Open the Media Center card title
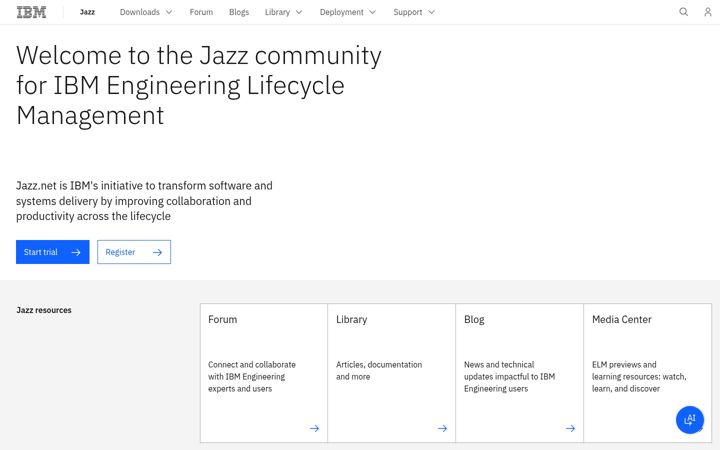This screenshot has height=450, width=720. pyautogui.click(x=622, y=320)
